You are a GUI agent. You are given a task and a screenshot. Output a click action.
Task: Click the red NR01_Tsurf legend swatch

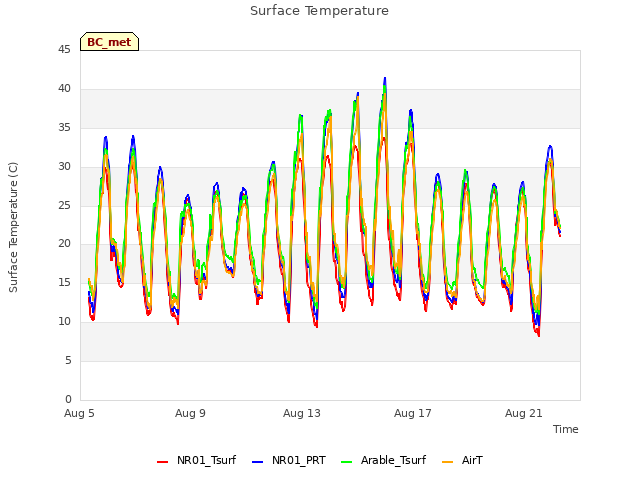point(162,462)
